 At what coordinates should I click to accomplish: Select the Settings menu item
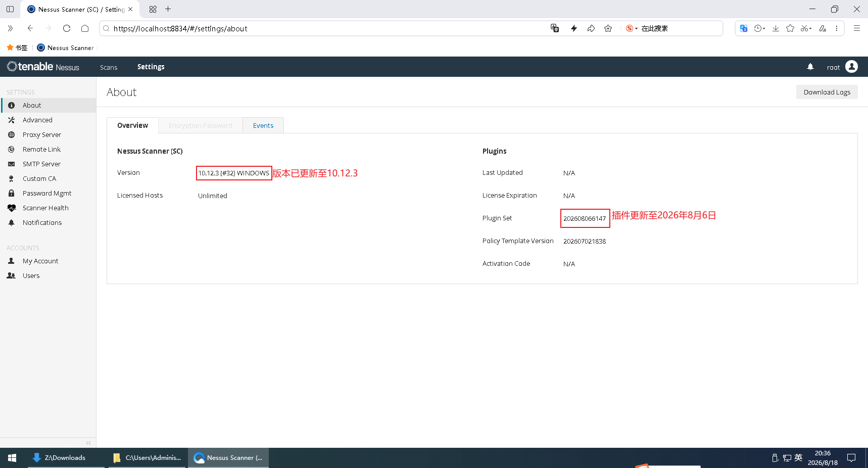pyautogui.click(x=151, y=67)
